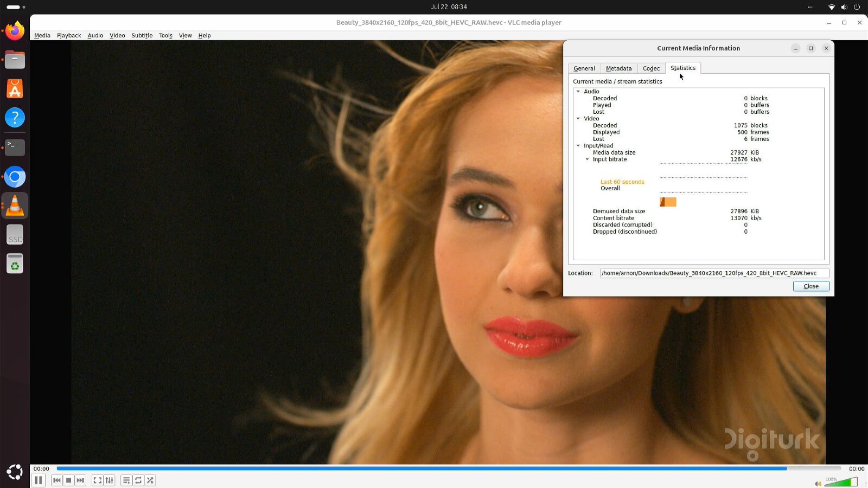Collapse the Input bitrate graph row
868x488 pixels.
point(588,159)
